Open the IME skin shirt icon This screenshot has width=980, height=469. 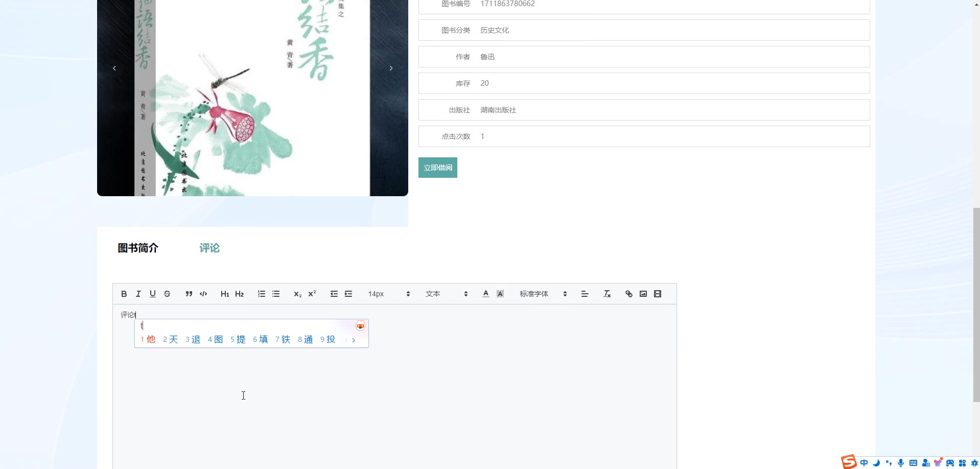click(x=938, y=463)
